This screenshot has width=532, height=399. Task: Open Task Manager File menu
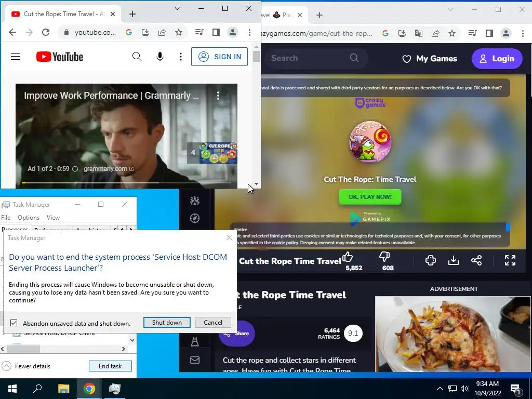click(6, 218)
